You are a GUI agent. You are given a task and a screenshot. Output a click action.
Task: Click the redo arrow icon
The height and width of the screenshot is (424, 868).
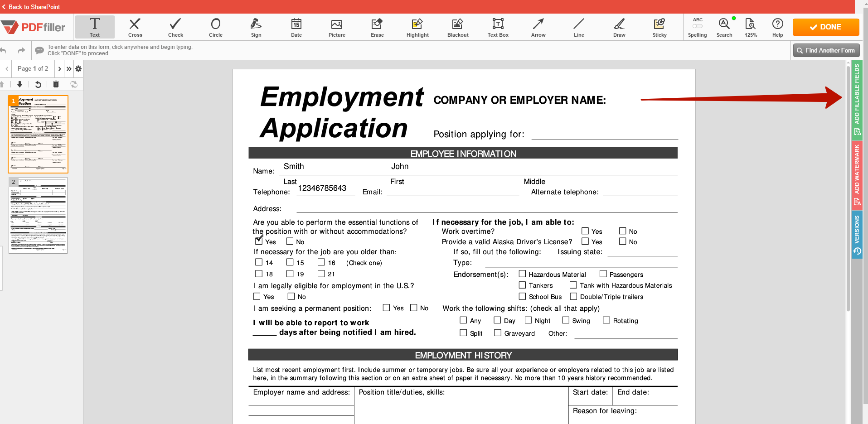point(21,50)
